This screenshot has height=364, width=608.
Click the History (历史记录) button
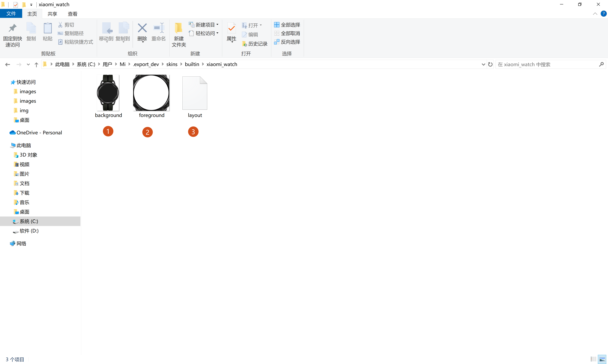click(255, 44)
